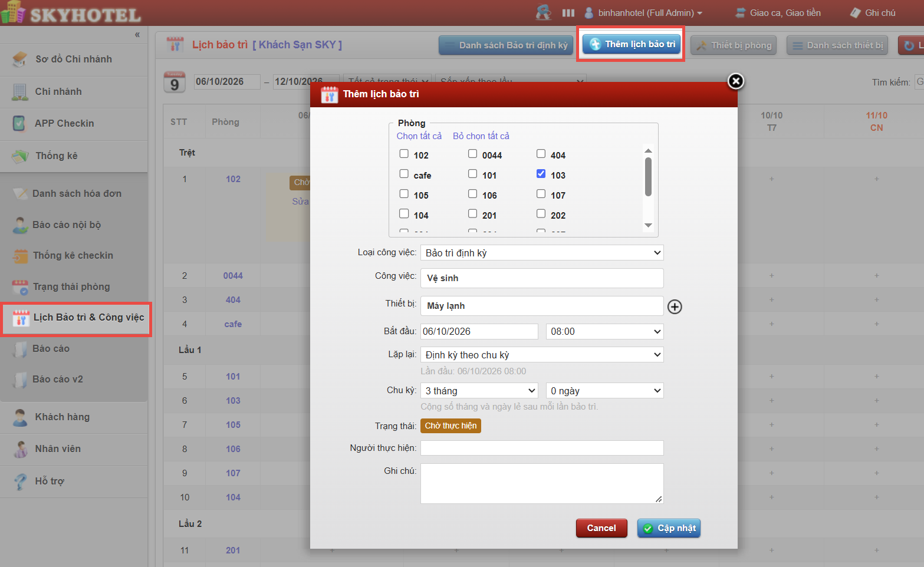Collapse the sidebar with the double-chevron icon

(x=137, y=35)
